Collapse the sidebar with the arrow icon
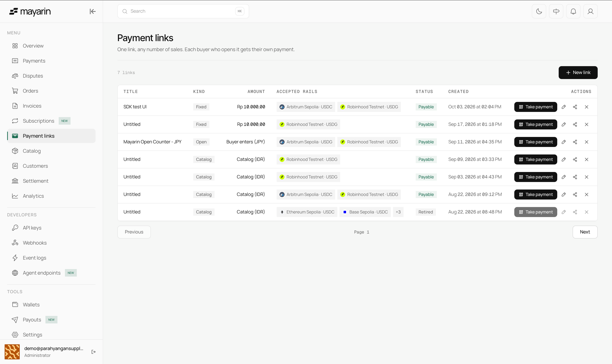Screen dimensions: 612x364 [x=93, y=11]
